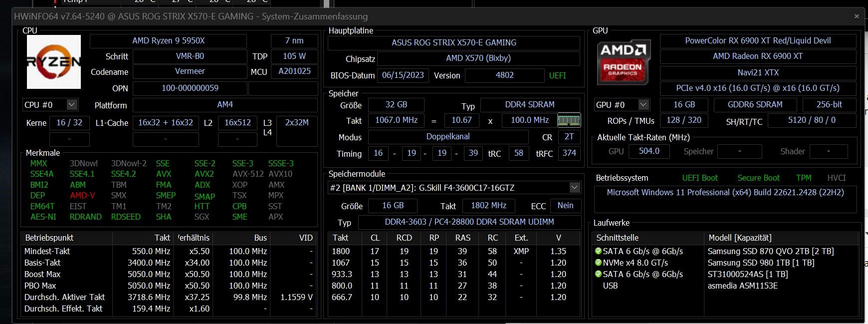Screen dimensions: 868x324
Task: Click the green status icon for NVMe x4 drive
Action: pos(598,263)
